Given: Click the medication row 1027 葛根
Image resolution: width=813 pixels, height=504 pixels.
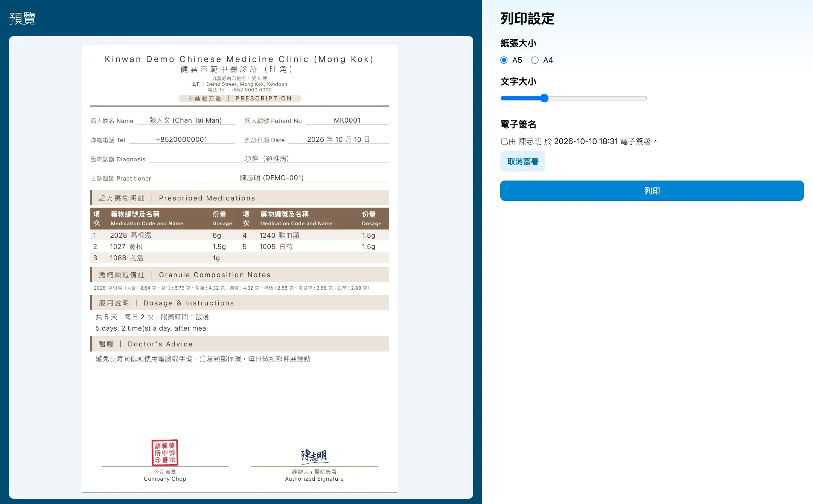Looking at the screenshot, I should 126,247.
